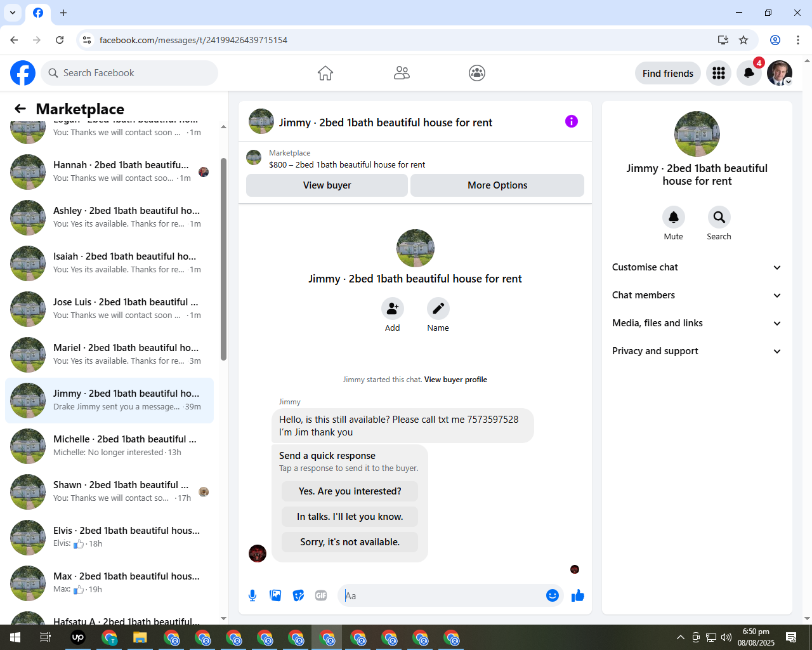Open Facebook home logo
The width and height of the screenshot is (812, 650).
23,73
